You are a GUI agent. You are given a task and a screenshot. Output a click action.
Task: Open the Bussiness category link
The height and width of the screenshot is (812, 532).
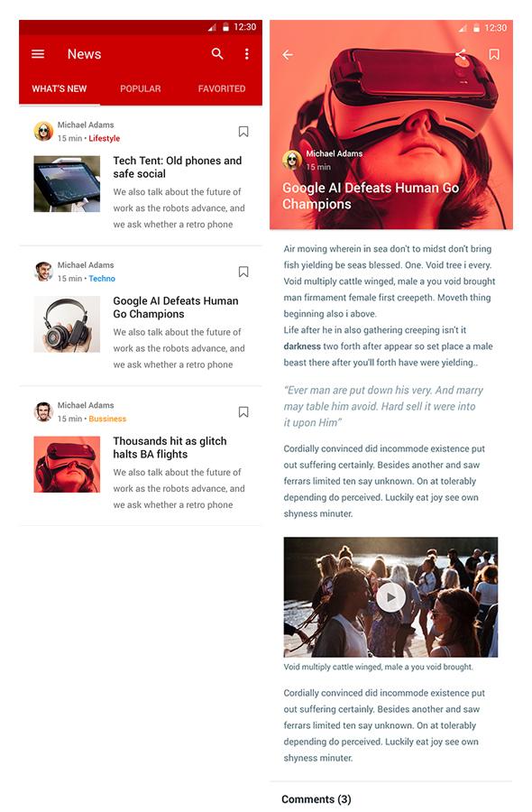tap(107, 419)
